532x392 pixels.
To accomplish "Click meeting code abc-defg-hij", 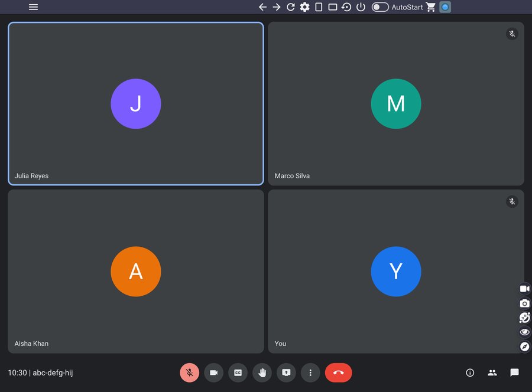I will (x=53, y=373).
